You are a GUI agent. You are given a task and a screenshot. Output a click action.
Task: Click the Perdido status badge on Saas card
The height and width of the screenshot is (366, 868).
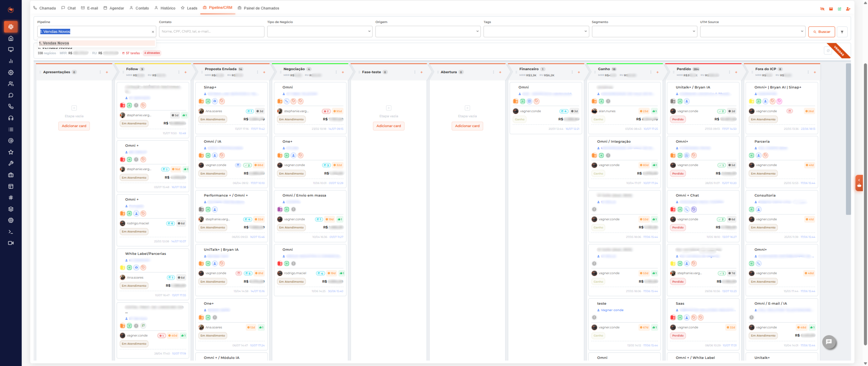(x=678, y=336)
